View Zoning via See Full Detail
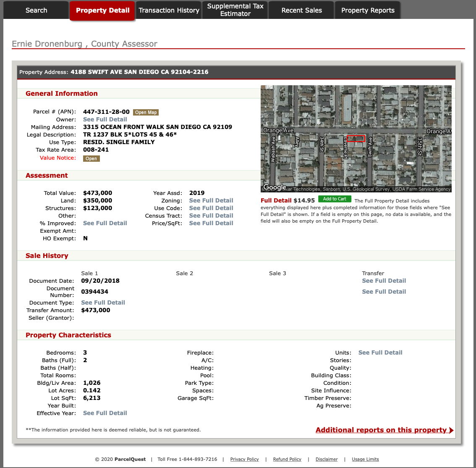This screenshot has width=476, height=468. coord(211,200)
